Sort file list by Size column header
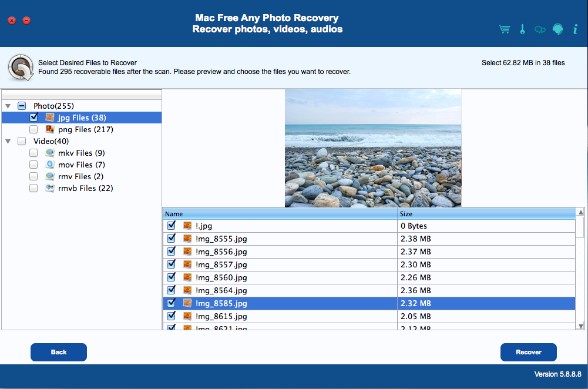This screenshot has width=588, height=389. pyautogui.click(x=485, y=214)
